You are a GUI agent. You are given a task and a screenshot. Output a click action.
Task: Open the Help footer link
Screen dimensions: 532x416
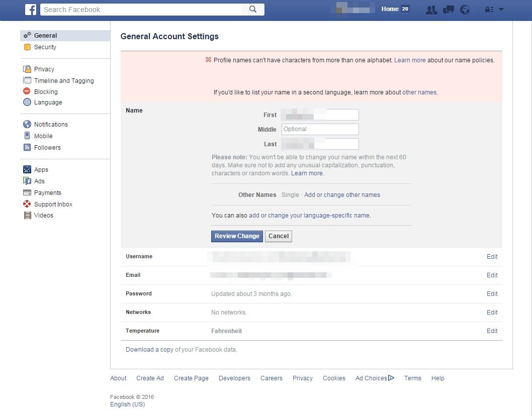[x=437, y=378]
